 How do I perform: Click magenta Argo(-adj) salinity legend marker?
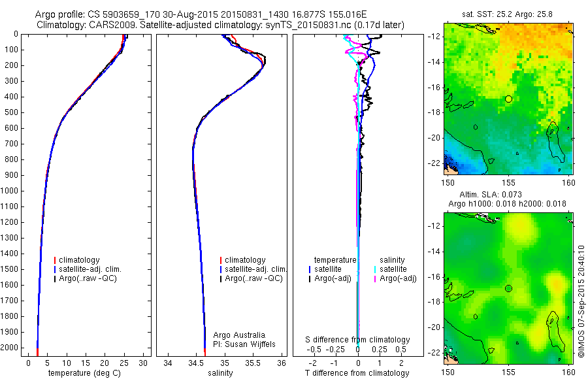pos(375,279)
